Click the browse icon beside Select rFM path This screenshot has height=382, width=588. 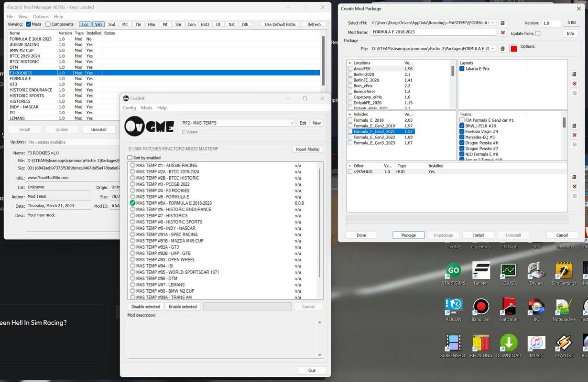pos(502,23)
